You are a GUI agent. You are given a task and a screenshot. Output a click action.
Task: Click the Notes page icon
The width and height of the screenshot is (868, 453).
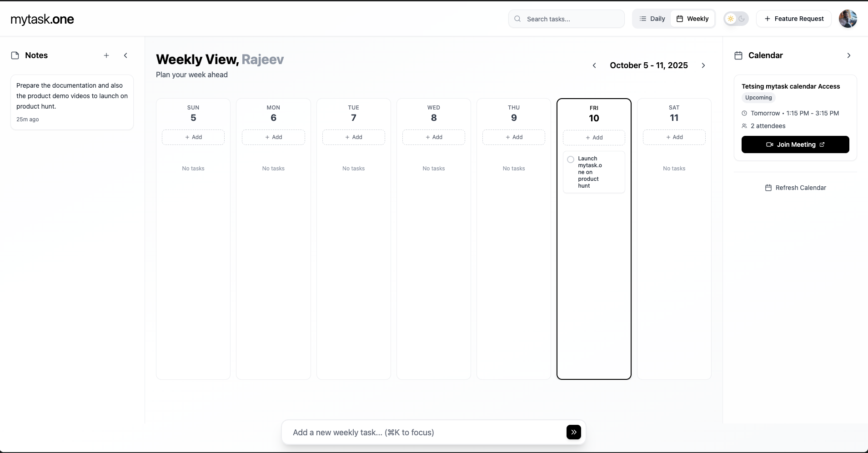15,55
